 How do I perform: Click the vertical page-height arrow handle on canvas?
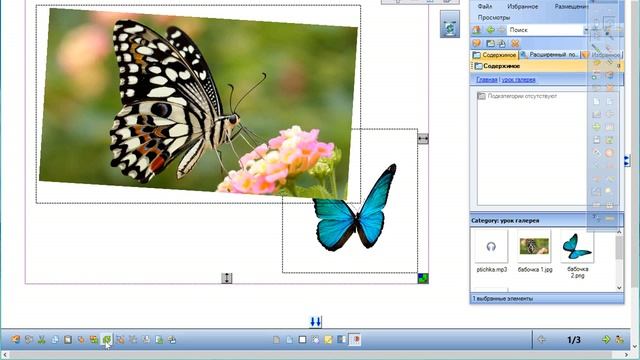[x=227, y=278]
